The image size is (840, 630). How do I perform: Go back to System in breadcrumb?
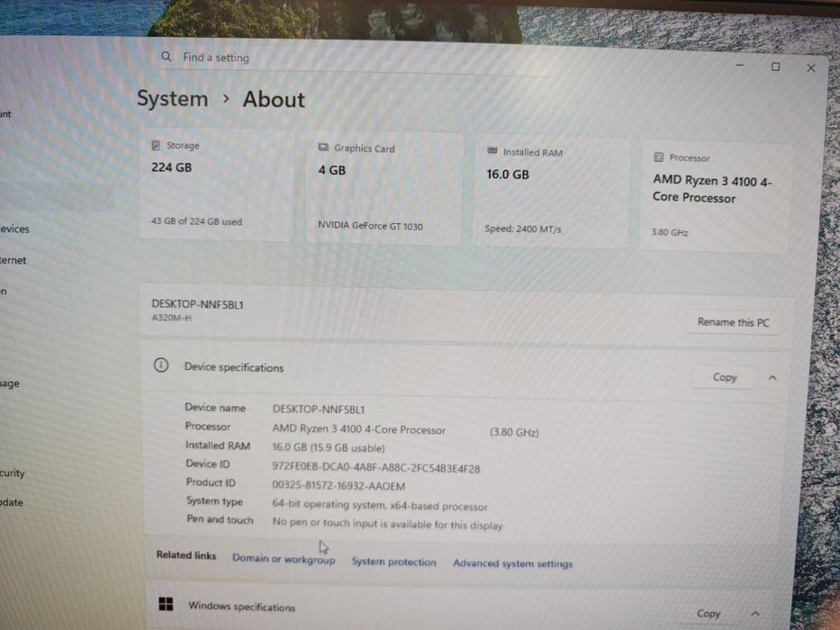click(173, 99)
